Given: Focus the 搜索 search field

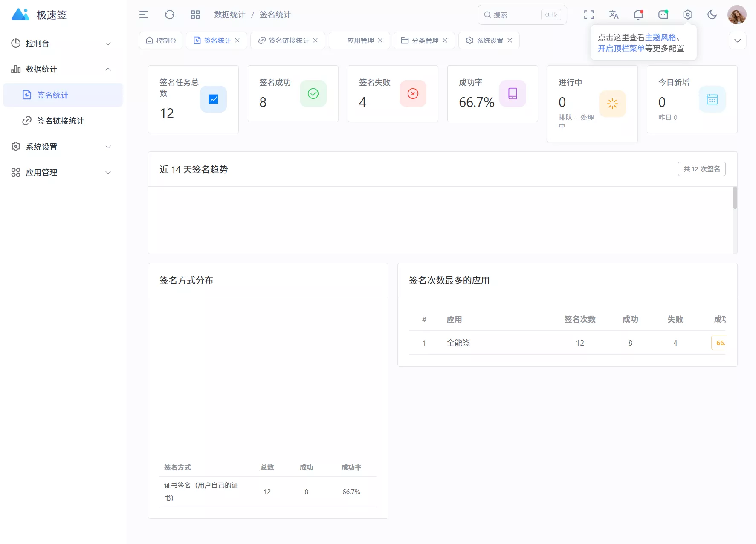Looking at the screenshot, I should (x=522, y=15).
